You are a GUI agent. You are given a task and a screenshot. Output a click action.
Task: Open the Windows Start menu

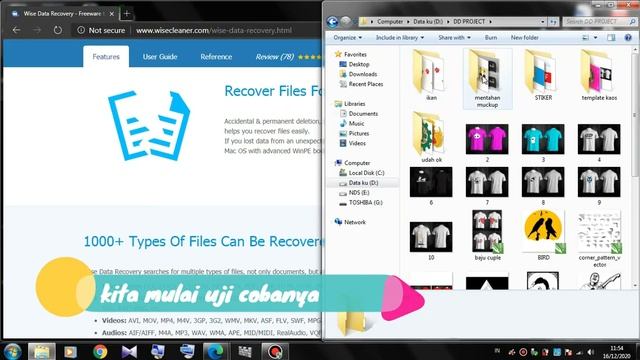click(x=12, y=351)
